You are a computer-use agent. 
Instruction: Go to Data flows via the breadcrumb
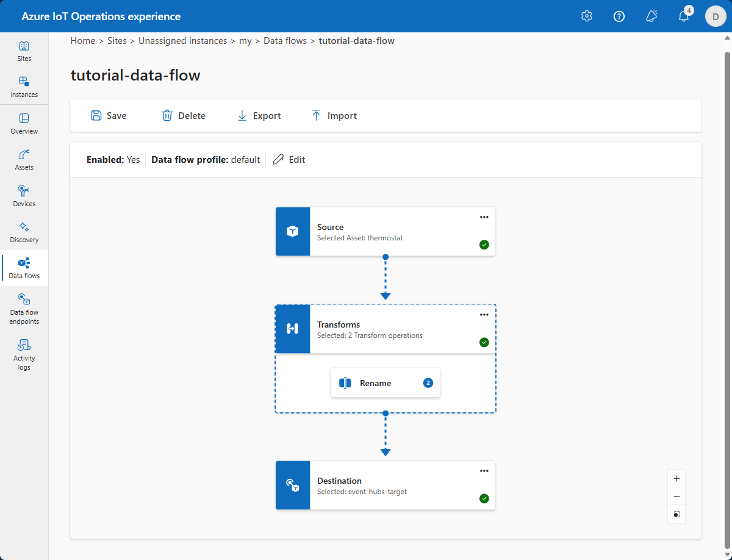point(285,40)
